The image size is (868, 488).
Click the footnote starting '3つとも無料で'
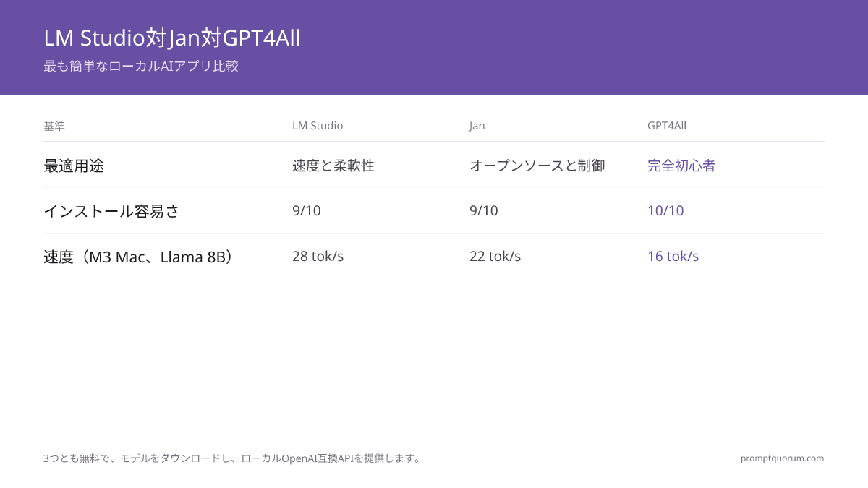232,458
